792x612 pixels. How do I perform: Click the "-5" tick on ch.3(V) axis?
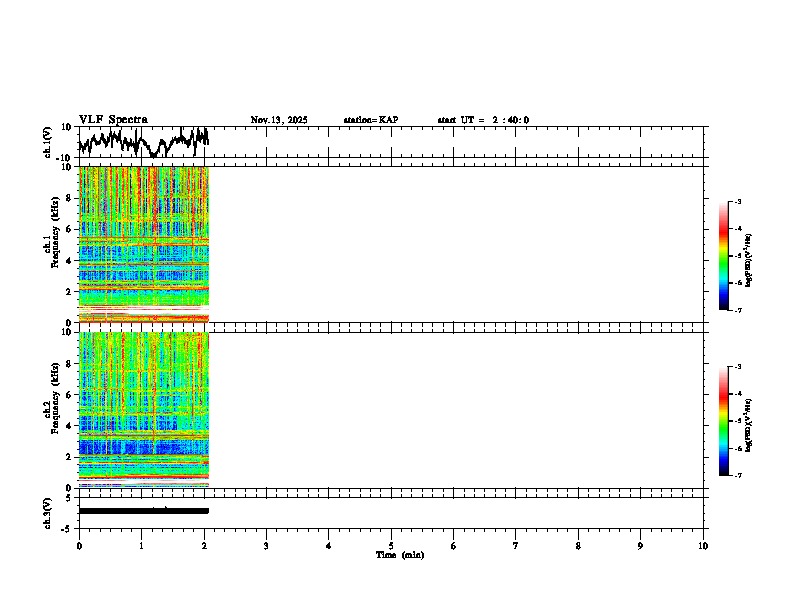(x=67, y=529)
